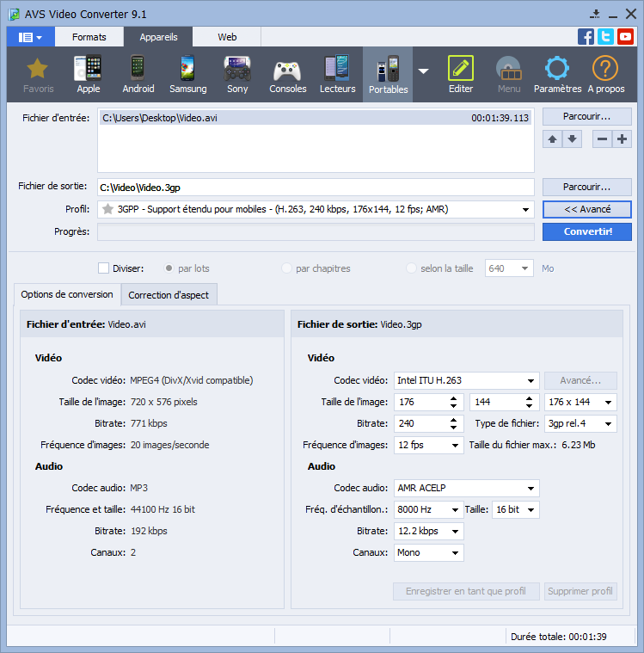Screen dimensions: 644x653
Task: Open the YouTube icon in header
Action: pos(626,37)
